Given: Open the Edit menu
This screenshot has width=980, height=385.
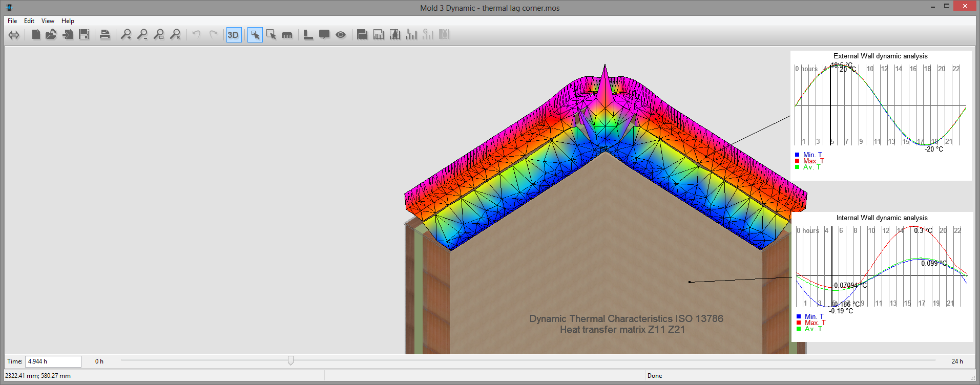Looking at the screenshot, I should [29, 21].
